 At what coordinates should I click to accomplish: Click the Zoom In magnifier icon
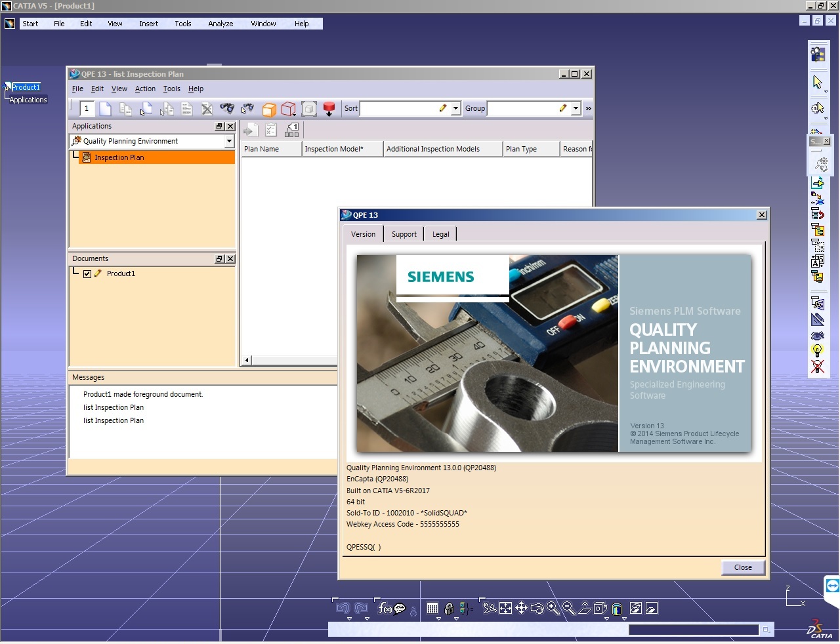point(553,608)
